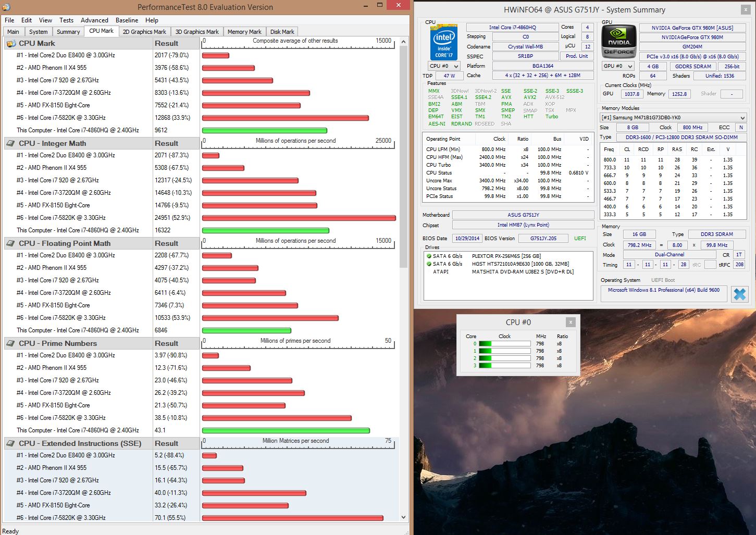The image size is (756, 535).
Task: Click the green This Computer bar in Integer Math
Action: coord(265,230)
